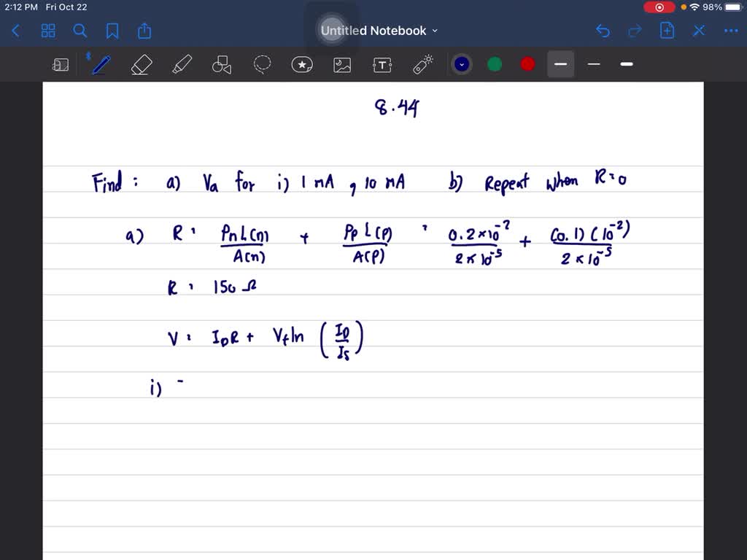The width and height of the screenshot is (747, 560).
Task: Open the page thumbnails grid view
Action: point(48,31)
